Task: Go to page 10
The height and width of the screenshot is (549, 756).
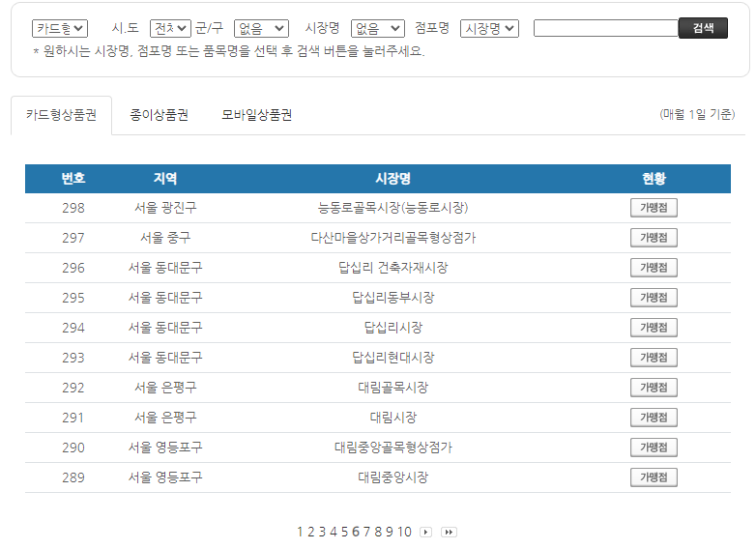Action: (404, 533)
